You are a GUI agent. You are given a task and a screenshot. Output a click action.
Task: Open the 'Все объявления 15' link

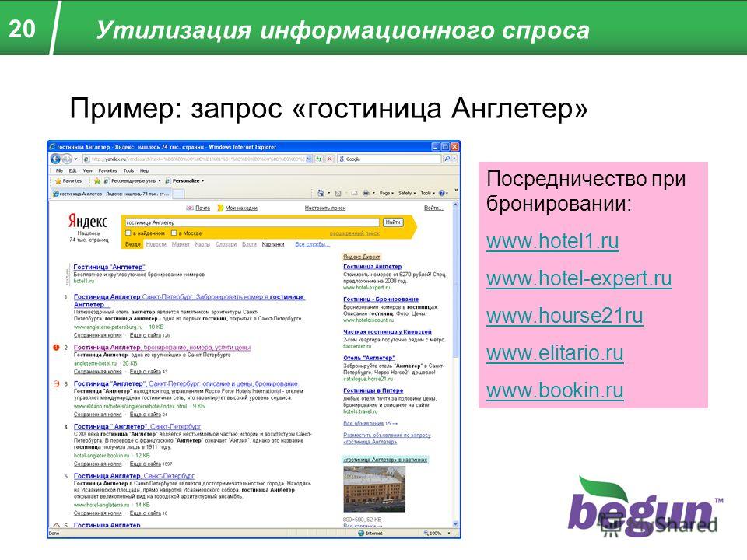(x=370, y=423)
